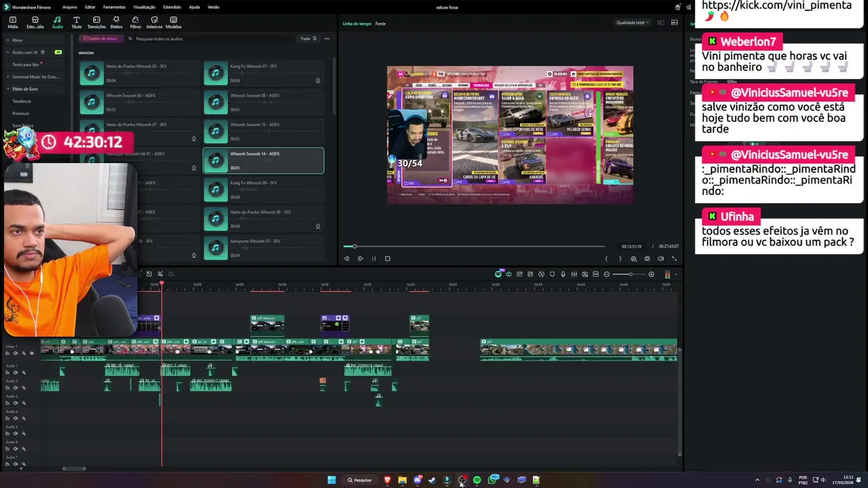Open Windows Start menu
Screen dimensions: 868x488
[x=332, y=480]
